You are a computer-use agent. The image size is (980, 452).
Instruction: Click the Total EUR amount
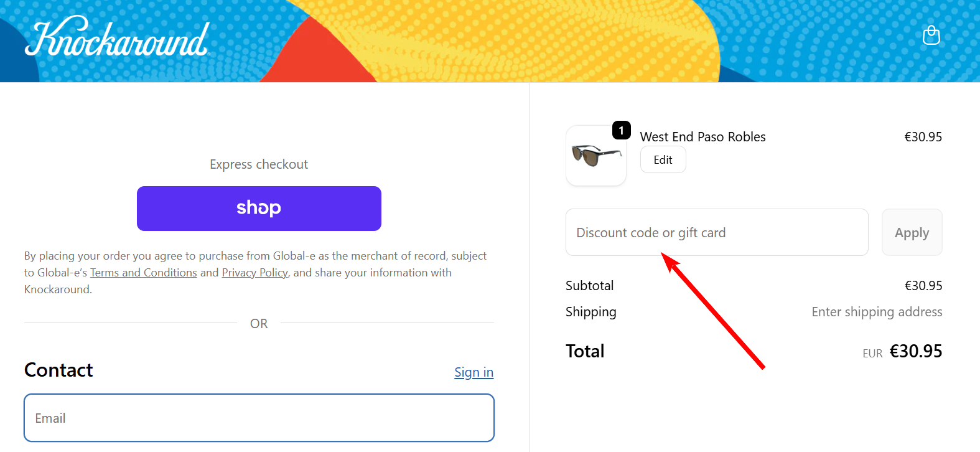tap(915, 351)
